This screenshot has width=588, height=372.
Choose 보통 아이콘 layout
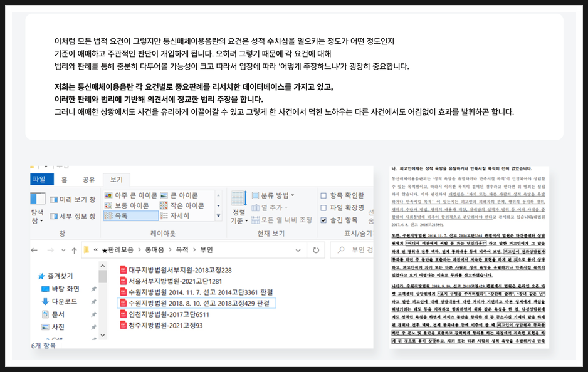click(x=127, y=205)
